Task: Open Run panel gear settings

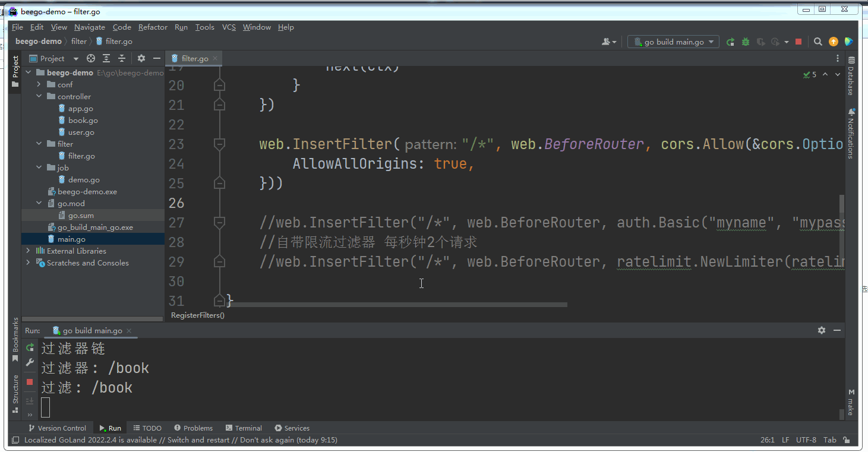Action: tap(822, 330)
